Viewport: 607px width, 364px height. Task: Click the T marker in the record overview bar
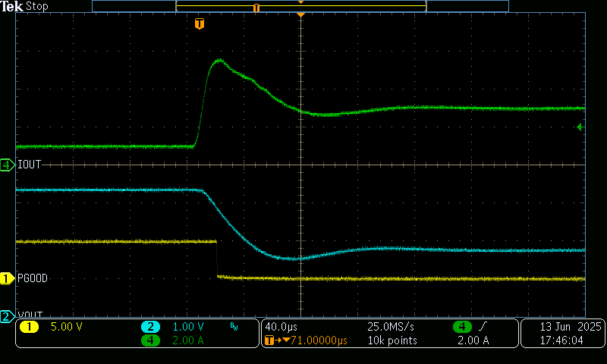[x=256, y=8]
